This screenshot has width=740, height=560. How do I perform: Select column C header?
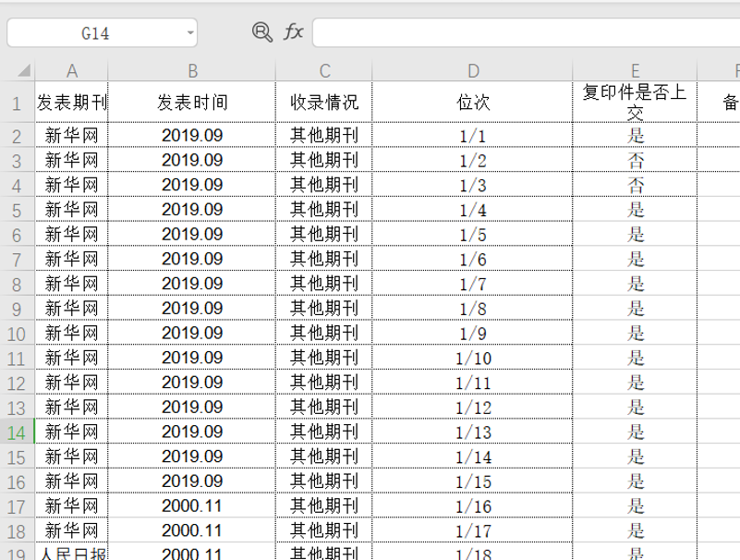(324, 71)
